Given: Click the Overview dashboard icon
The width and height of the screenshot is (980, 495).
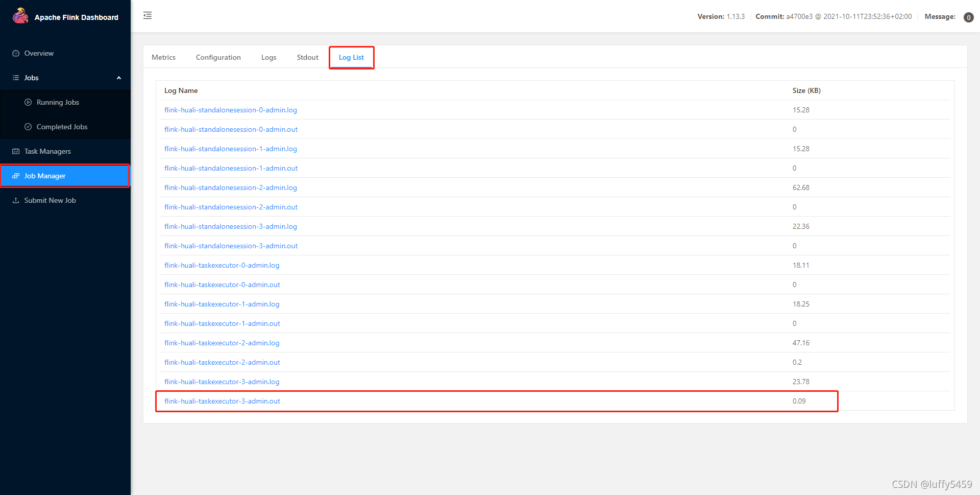Looking at the screenshot, I should pos(16,53).
